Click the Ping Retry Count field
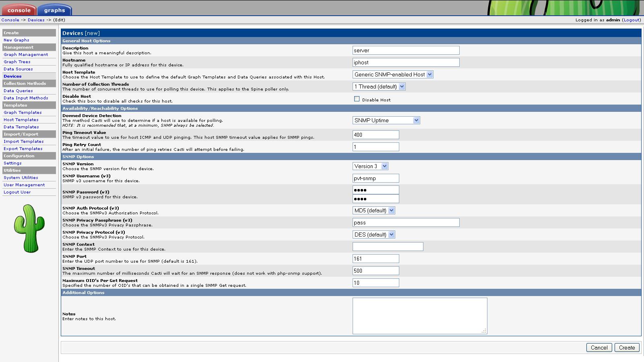The width and height of the screenshot is (644, 362). [x=376, y=147]
